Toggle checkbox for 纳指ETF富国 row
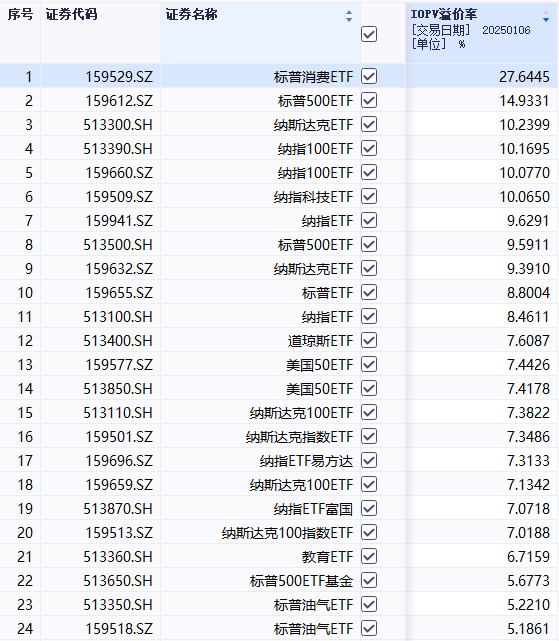Image resolution: width=559 pixels, height=641 pixels. (x=369, y=508)
